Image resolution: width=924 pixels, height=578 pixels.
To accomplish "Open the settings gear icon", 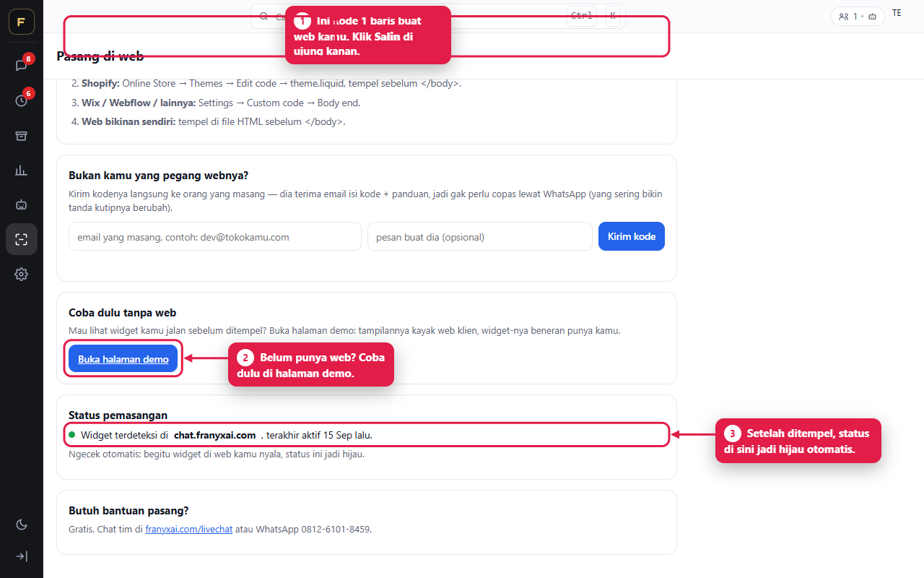I will (x=22, y=274).
